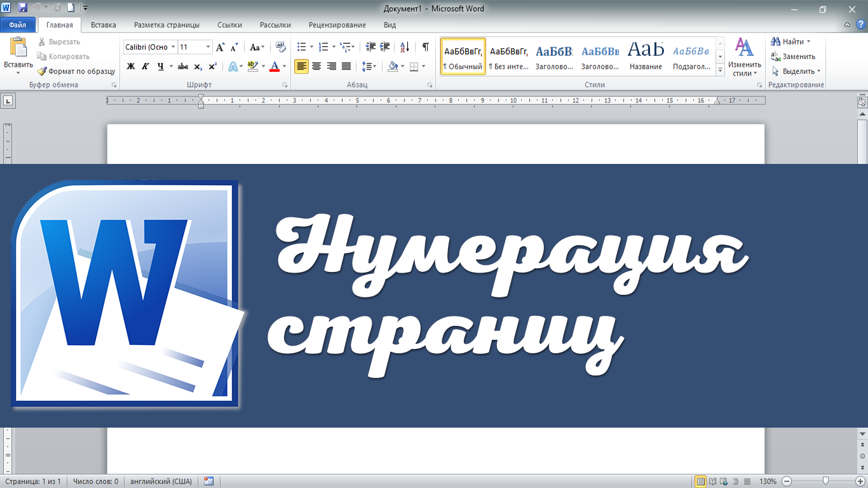
Task: Open the Выделить dropdown
Action: 796,71
